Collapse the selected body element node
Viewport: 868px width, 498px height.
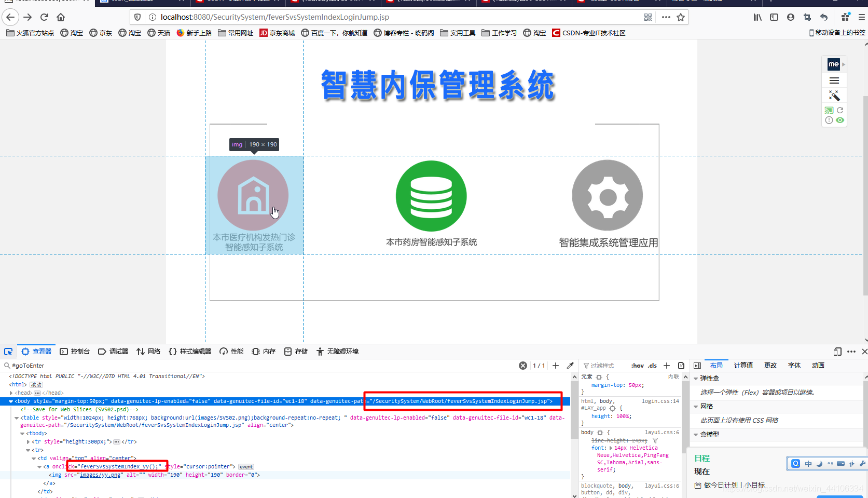pyautogui.click(x=11, y=401)
